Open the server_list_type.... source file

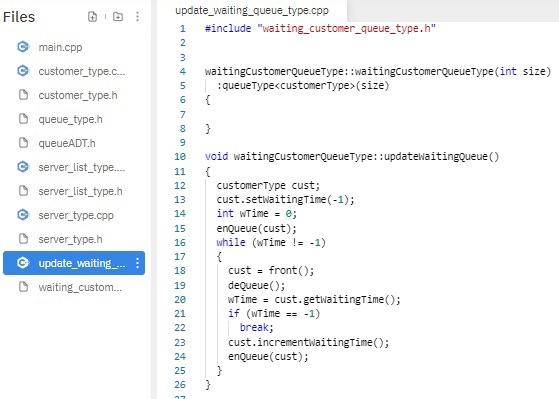[x=82, y=167]
